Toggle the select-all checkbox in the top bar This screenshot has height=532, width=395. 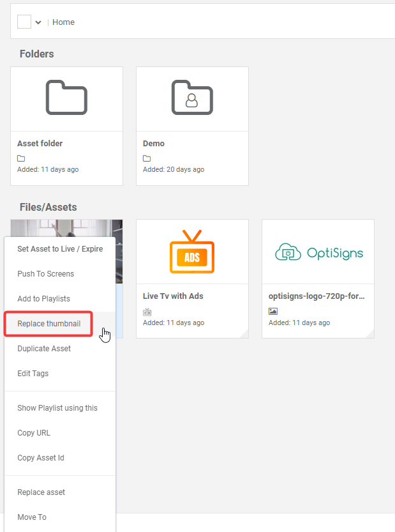pos(24,22)
